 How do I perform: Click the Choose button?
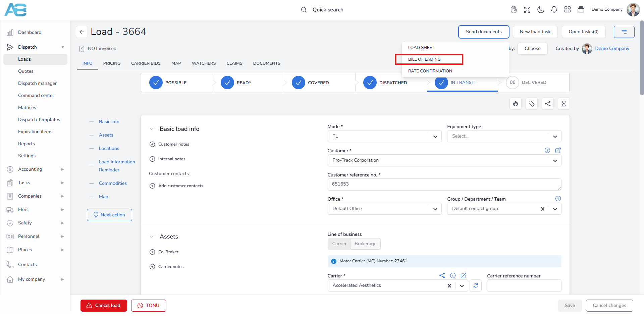coord(532,49)
